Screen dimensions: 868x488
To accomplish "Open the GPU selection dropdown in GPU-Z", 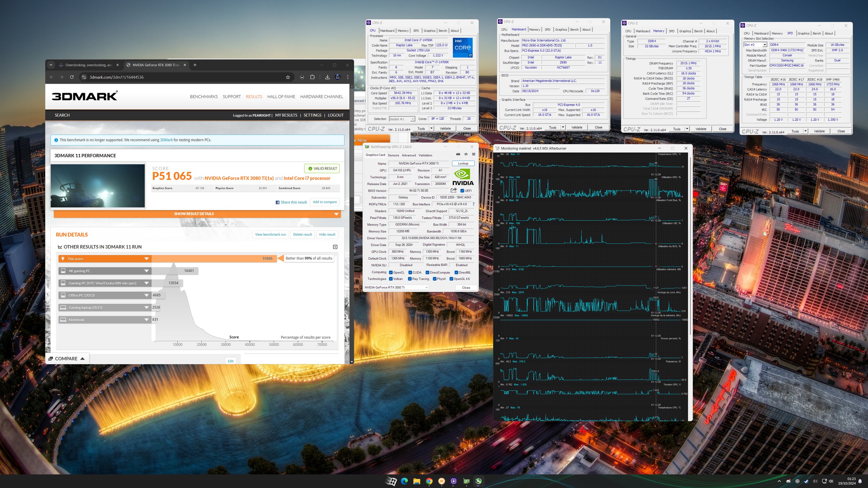I will point(396,287).
